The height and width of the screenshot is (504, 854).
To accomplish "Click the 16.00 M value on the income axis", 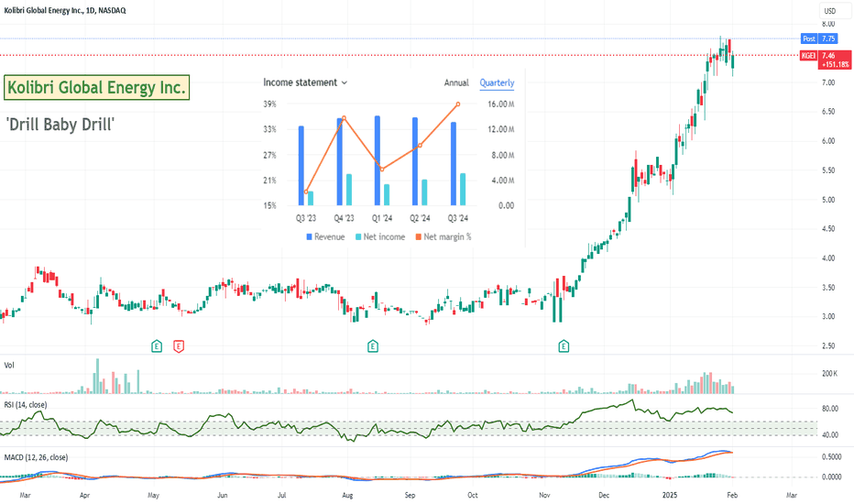I will 501,104.
